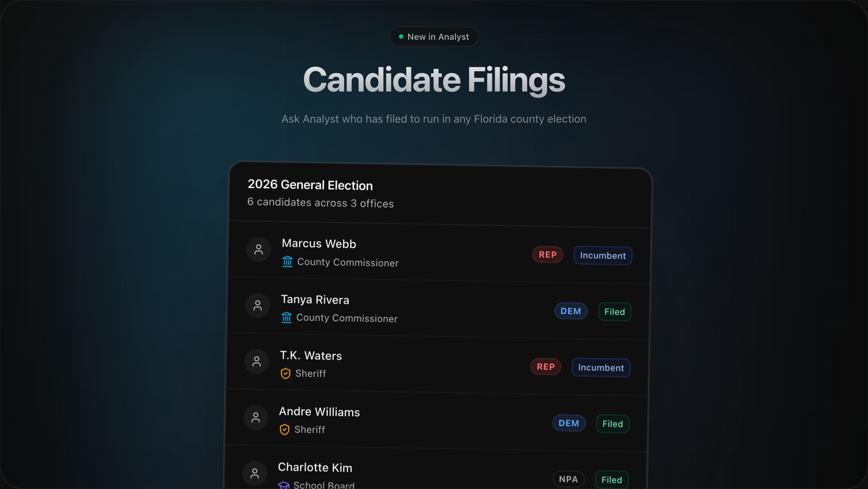Viewport: 868px width, 489px height.
Task: Click T.K. Waters' avatar icon
Action: tap(257, 362)
